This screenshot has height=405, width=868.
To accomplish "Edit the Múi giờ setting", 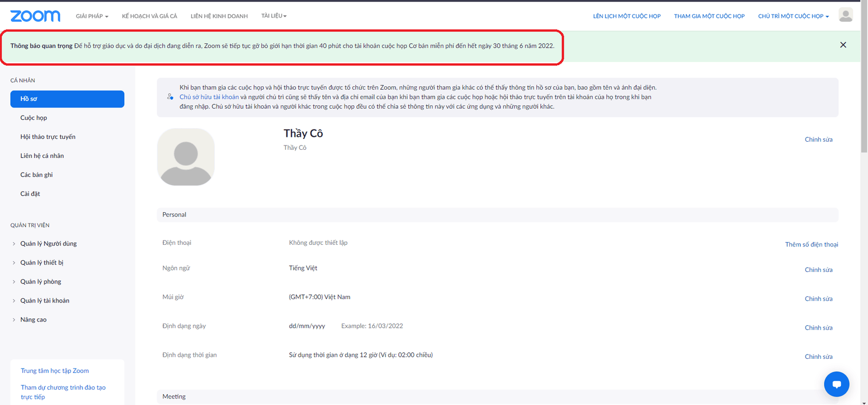I will [x=818, y=299].
